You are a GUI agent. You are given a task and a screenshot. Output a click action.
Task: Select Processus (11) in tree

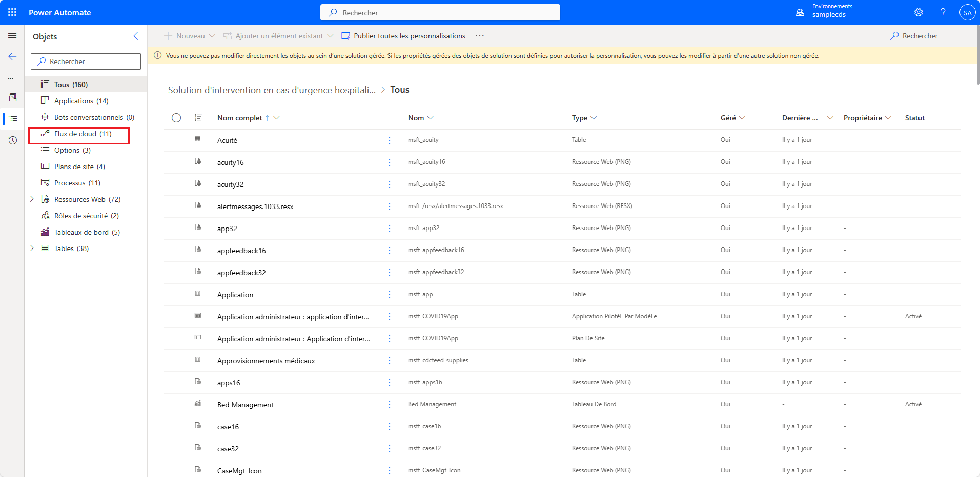click(86, 183)
